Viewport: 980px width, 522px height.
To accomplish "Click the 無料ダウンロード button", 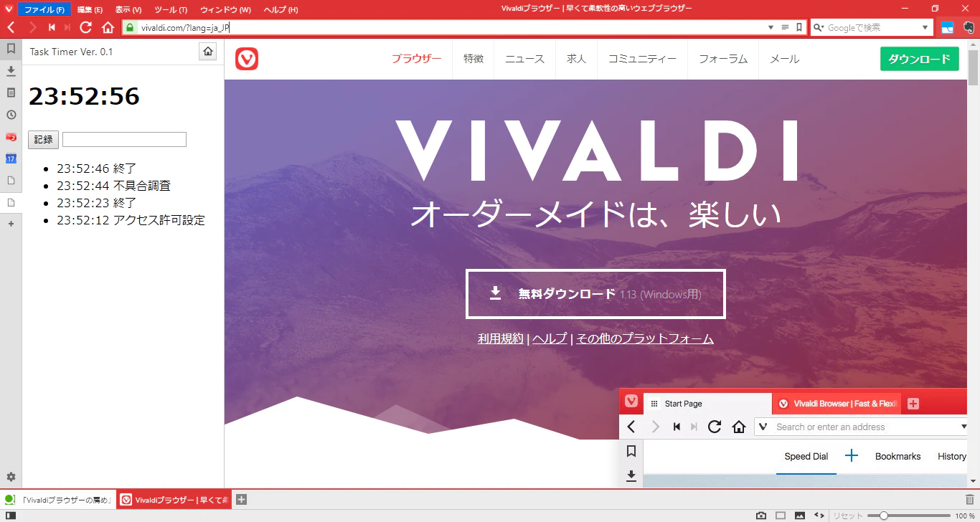I will tap(595, 294).
